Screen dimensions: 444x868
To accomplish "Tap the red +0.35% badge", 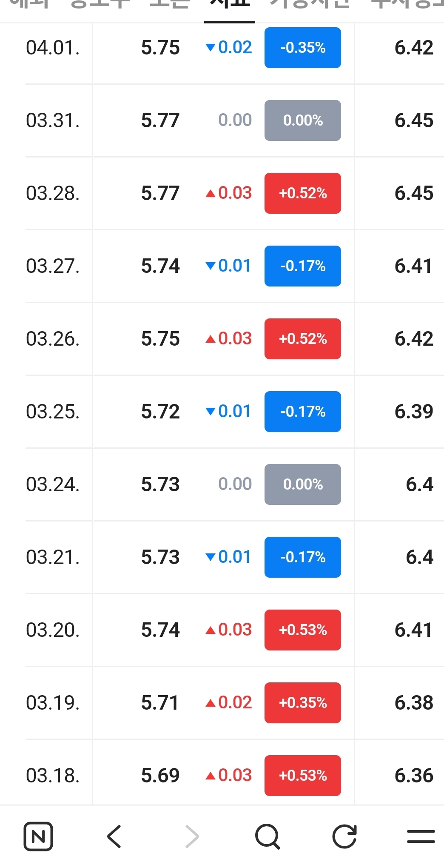I will (303, 703).
